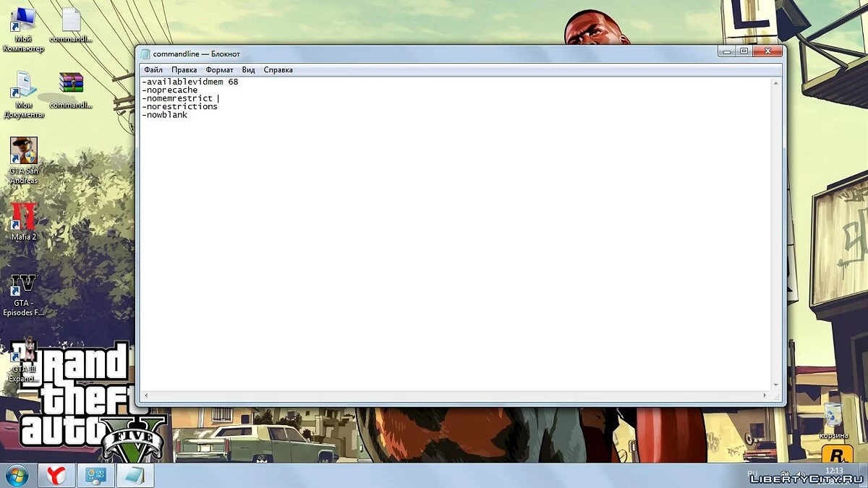Click the commandline — Блокнот title text
The width and height of the screenshot is (868, 488).
click(197, 54)
